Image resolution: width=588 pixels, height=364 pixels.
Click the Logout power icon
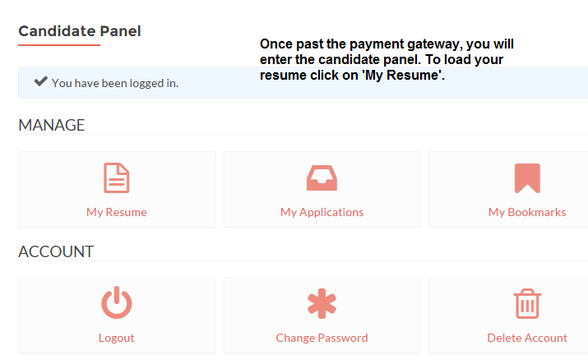pyautogui.click(x=117, y=302)
